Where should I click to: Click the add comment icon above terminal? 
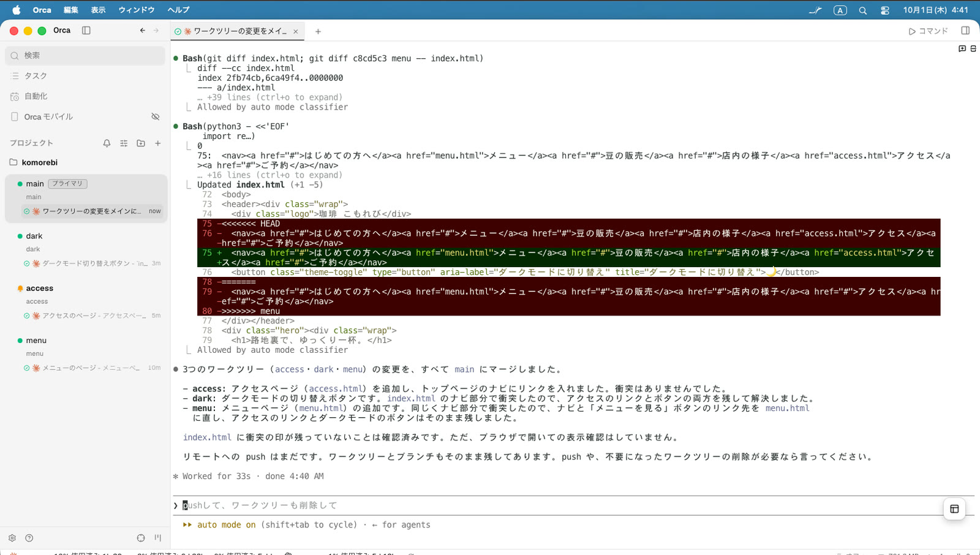[x=962, y=48]
